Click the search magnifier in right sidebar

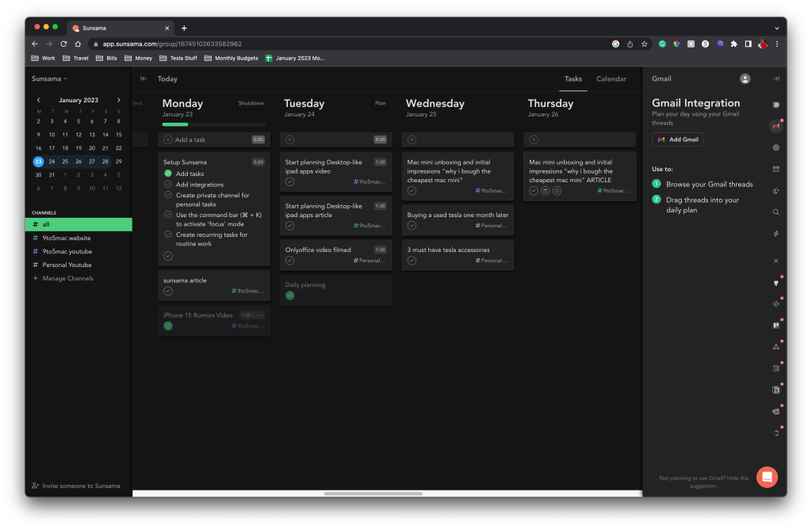tap(776, 212)
